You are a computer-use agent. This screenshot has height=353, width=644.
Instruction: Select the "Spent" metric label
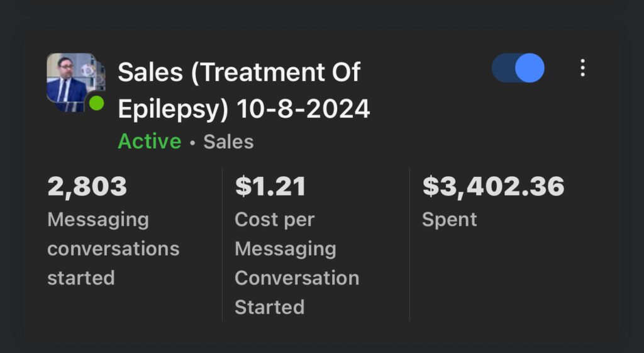pyautogui.click(x=449, y=220)
